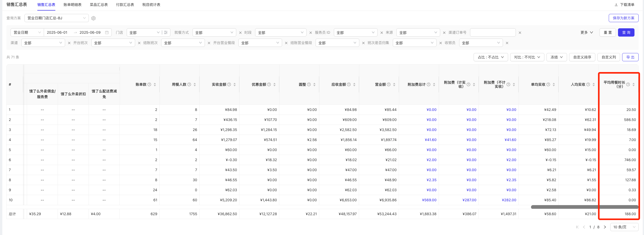This screenshot has width=644, height=235.
Task: Go to next page arrow
Action: point(605,227)
